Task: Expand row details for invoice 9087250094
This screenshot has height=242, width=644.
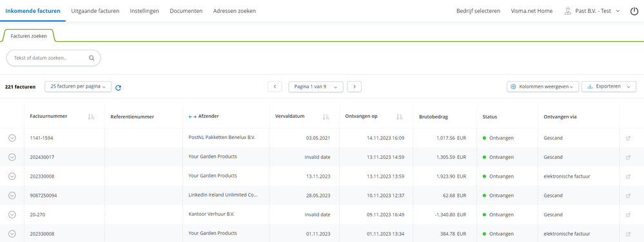Action: [12, 196]
